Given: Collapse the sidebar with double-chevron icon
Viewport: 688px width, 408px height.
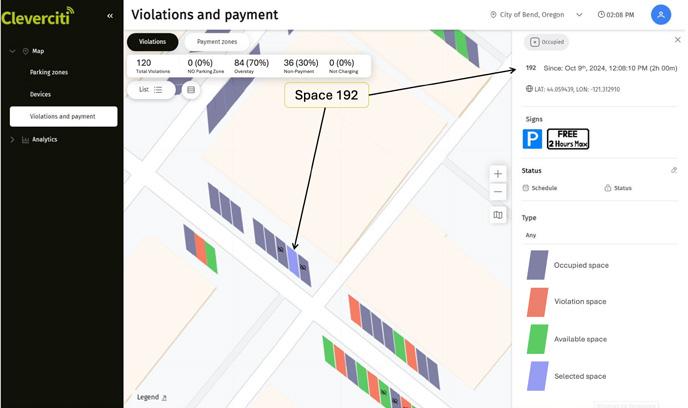Looking at the screenshot, I should (x=110, y=16).
